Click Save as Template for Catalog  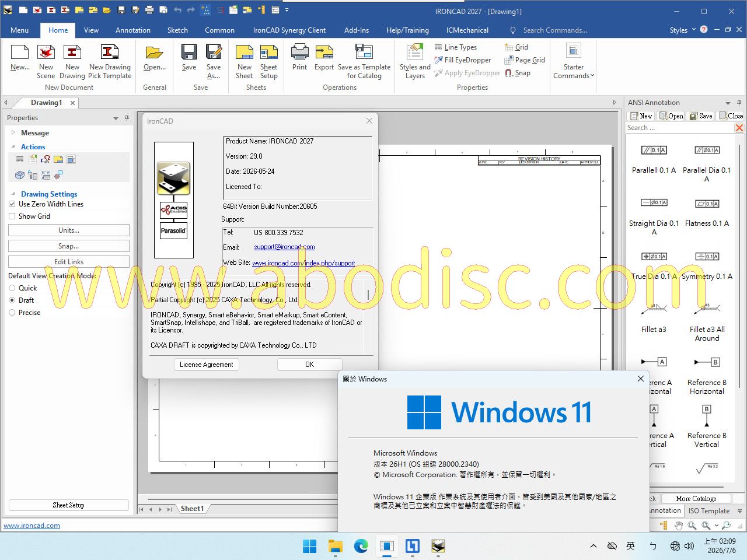[364, 61]
